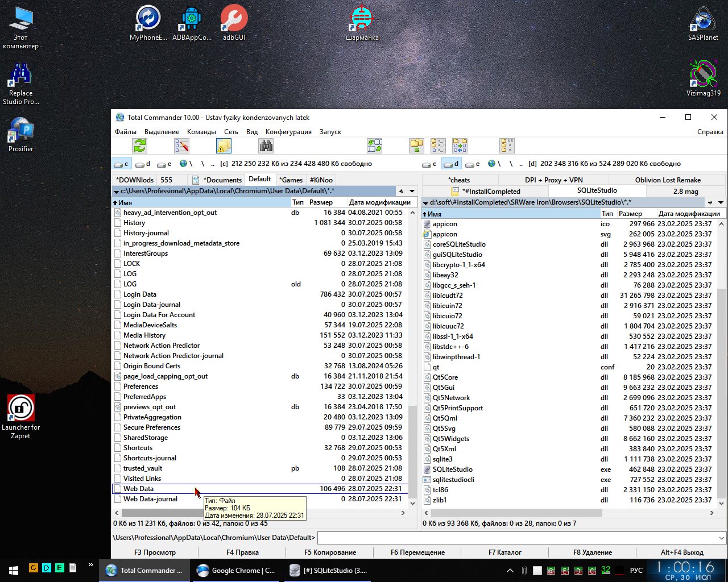Image resolution: width=728 pixels, height=582 pixels.
Task: Open the Конфигурация menu
Action: tap(288, 132)
